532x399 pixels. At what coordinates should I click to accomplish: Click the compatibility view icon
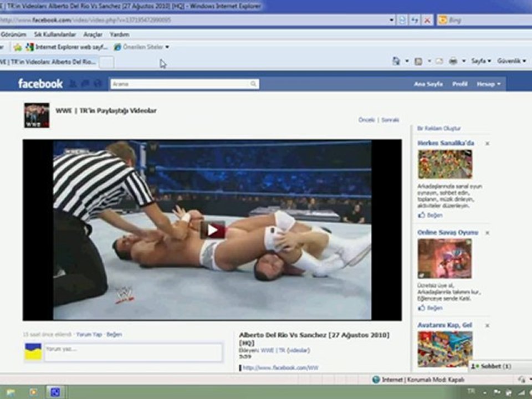point(402,21)
